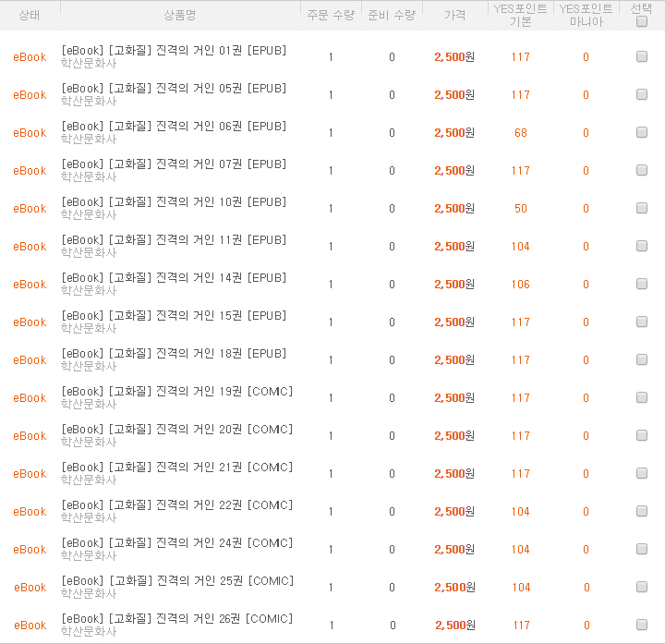Select checkbox for 진격의 거인 01권
Screen dimensions: 665x644
point(642,56)
